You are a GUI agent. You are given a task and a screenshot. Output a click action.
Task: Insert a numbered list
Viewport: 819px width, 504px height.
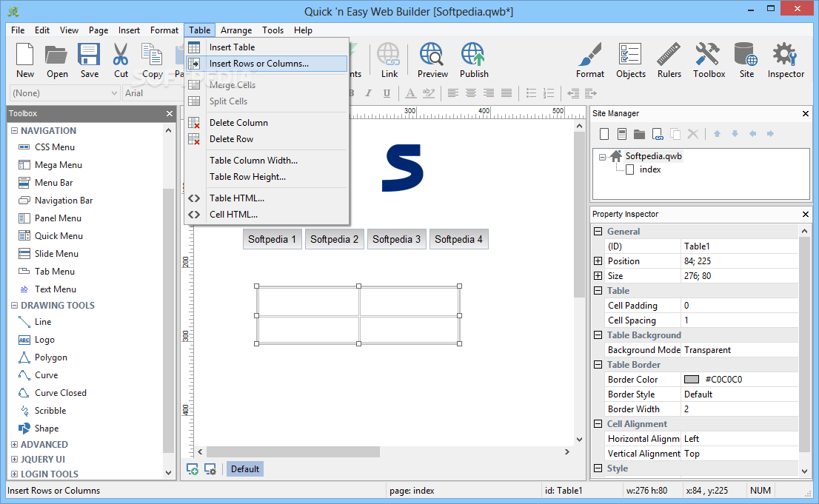pos(549,93)
